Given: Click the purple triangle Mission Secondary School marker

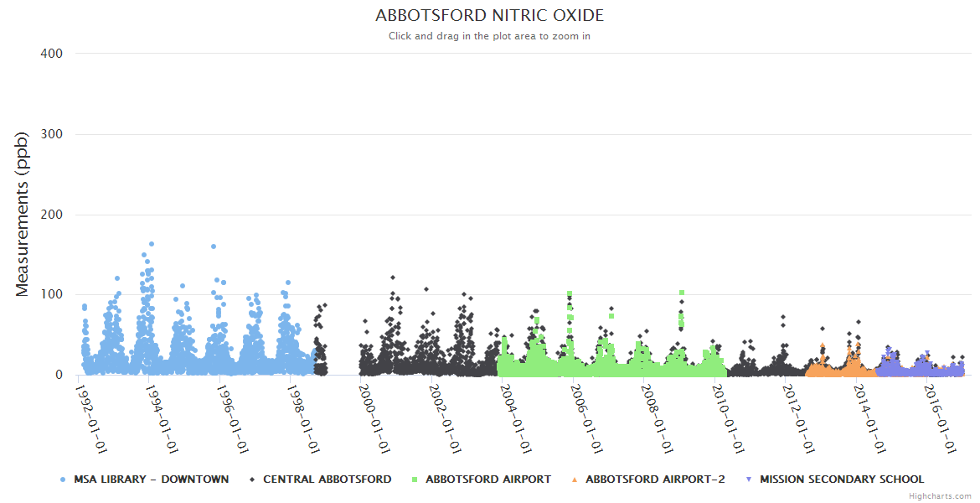Looking at the screenshot, I should (749, 480).
